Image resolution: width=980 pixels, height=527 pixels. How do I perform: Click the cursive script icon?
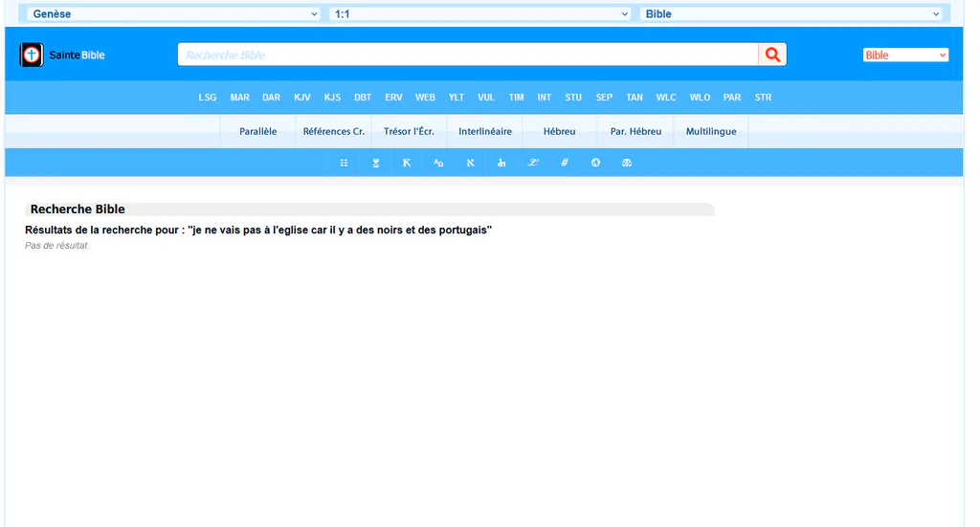tap(532, 163)
